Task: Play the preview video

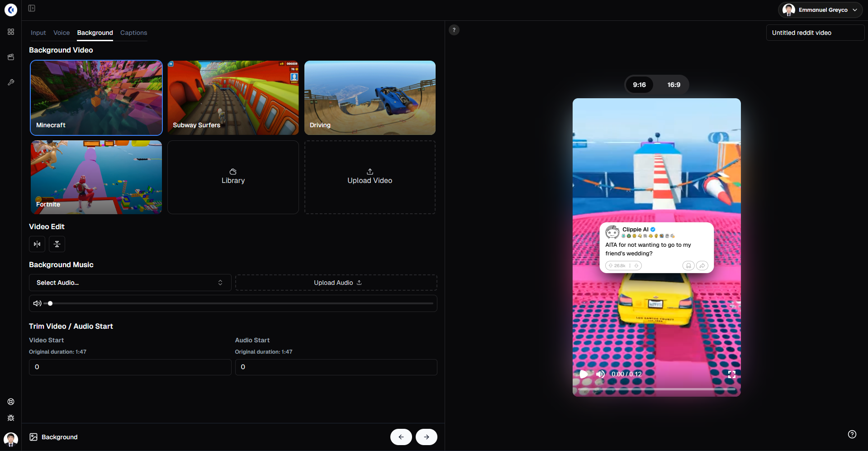Action: (584, 374)
